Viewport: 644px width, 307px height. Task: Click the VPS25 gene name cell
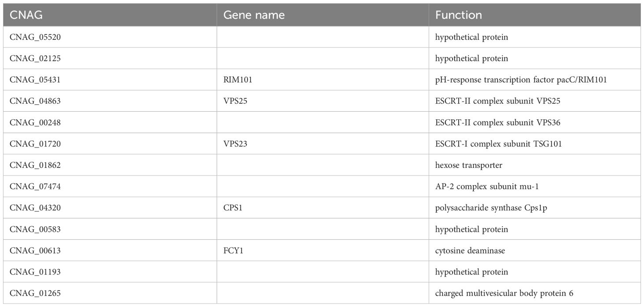click(x=322, y=101)
